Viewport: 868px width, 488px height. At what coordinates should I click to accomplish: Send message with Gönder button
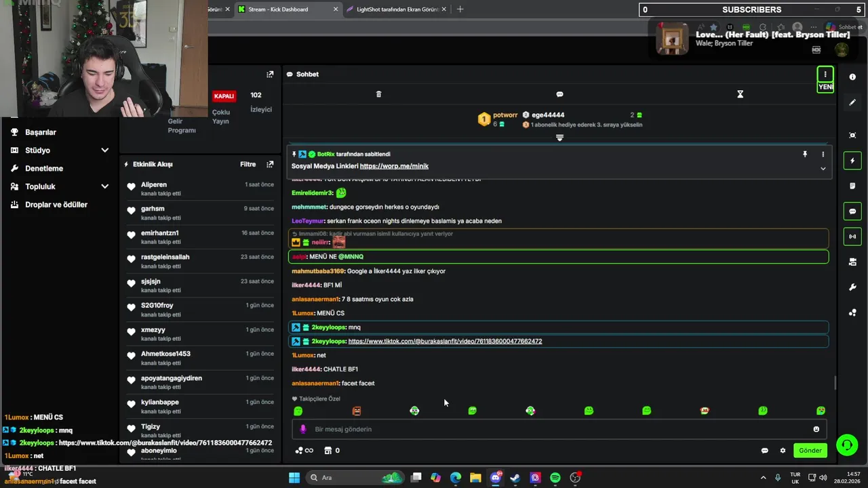click(x=810, y=451)
